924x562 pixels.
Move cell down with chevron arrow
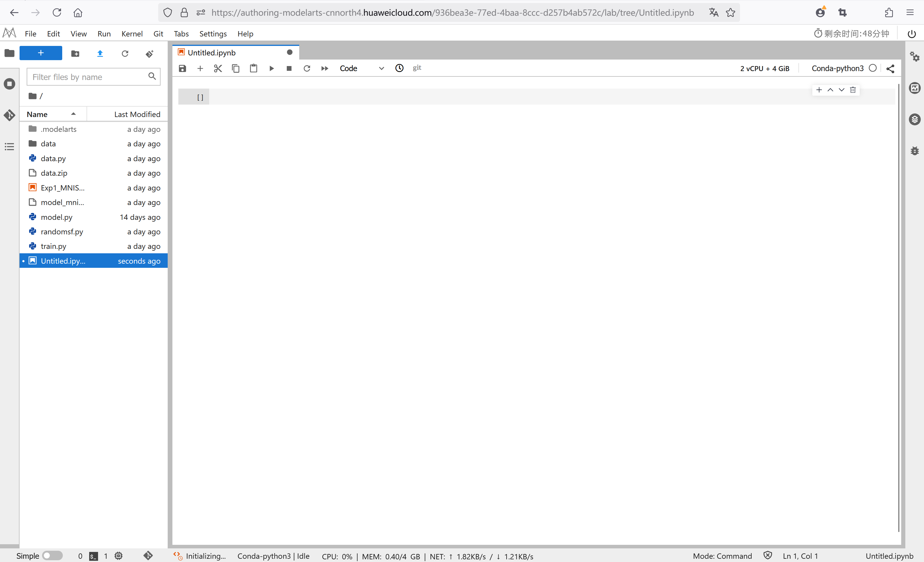[842, 90]
